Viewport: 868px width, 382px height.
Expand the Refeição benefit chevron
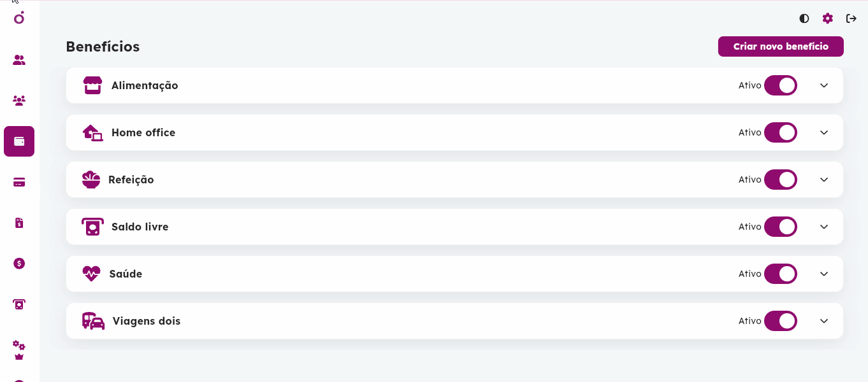[x=824, y=180]
